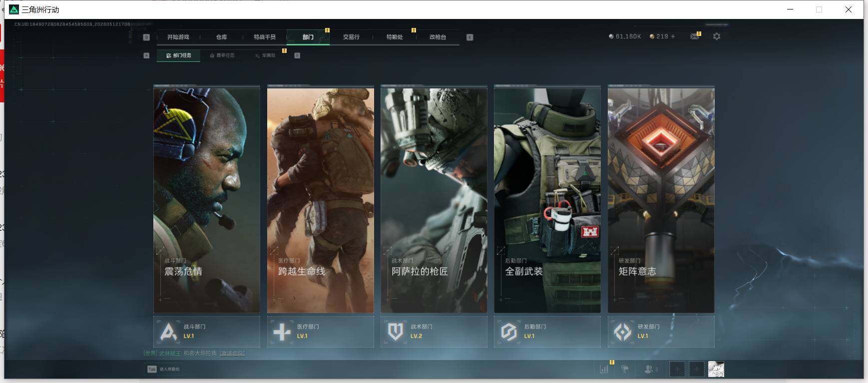The height and width of the screenshot is (383, 868).
Task: Click the 61,160K currency balance
Action: pos(625,36)
